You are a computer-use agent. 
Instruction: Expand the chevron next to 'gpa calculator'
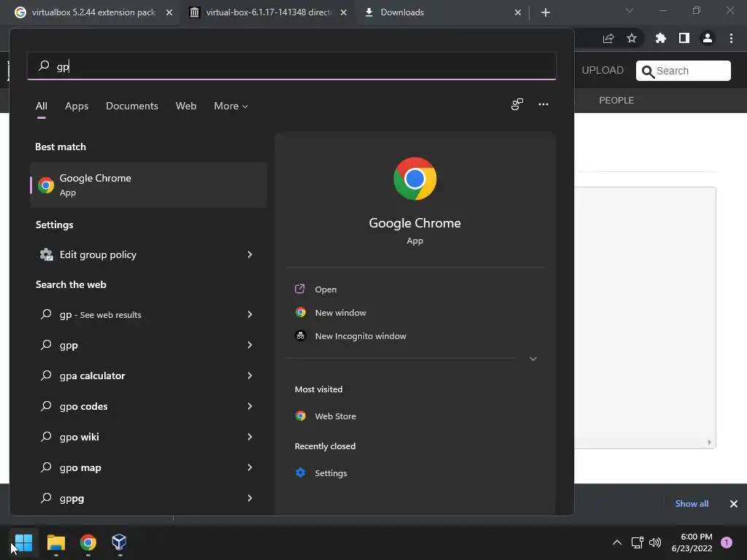coord(249,376)
